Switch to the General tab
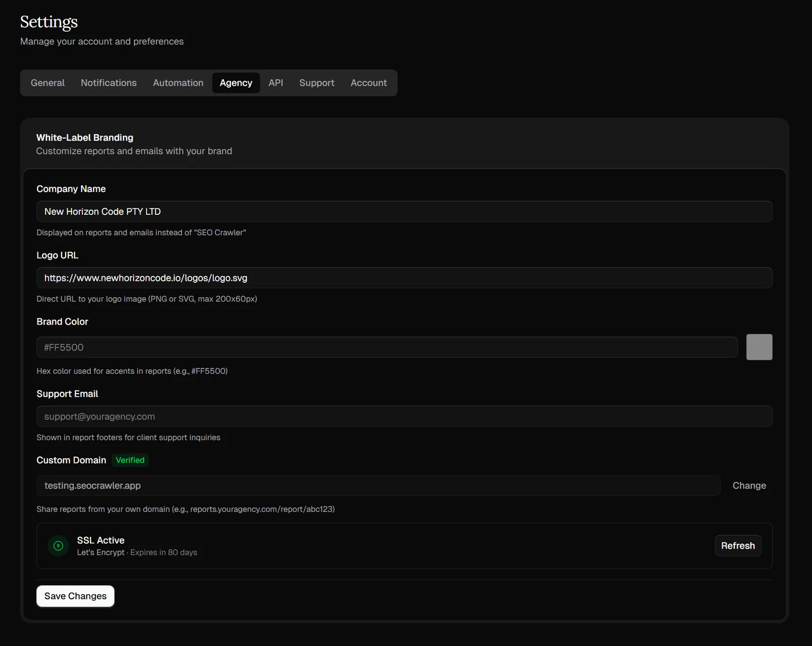Image resolution: width=812 pixels, height=646 pixels. point(48,83)
